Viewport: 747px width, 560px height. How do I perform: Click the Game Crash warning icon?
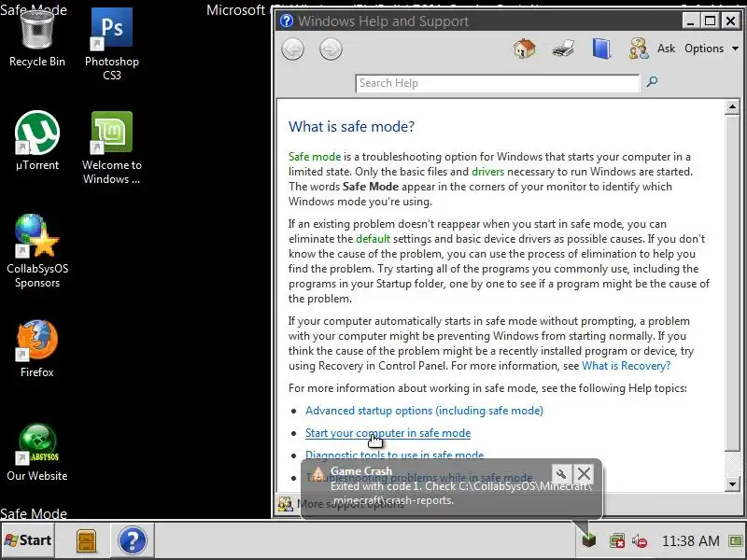tap(317, 474)
